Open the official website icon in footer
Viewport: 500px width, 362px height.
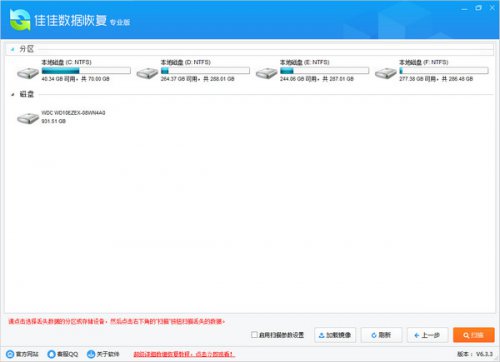[10, 354]
